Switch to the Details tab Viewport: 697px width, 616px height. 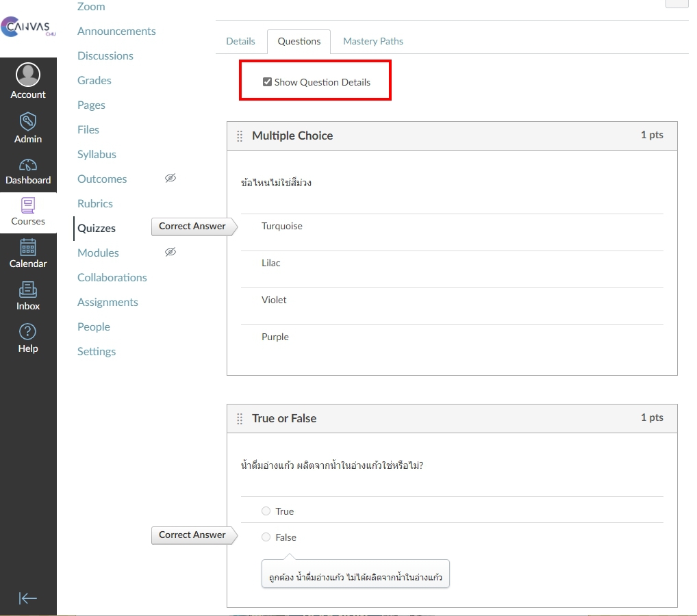(x=240, y=42)
